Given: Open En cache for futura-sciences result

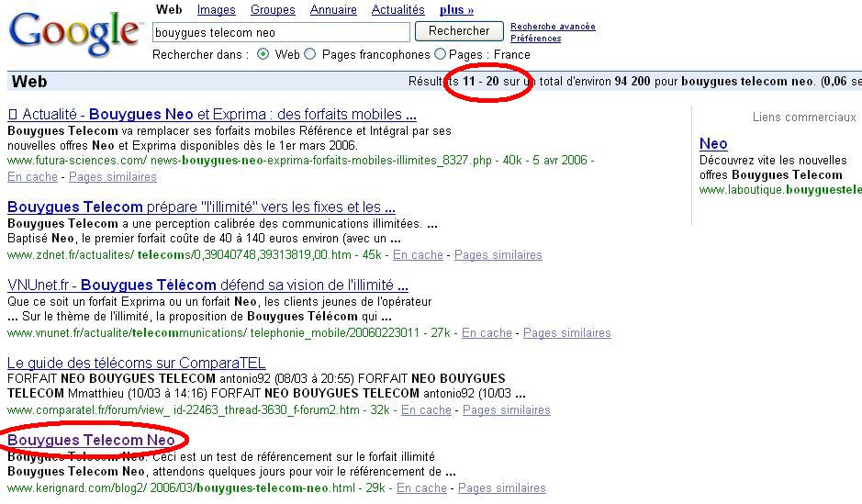Looking at the screenshot, I should click(32, 177).
